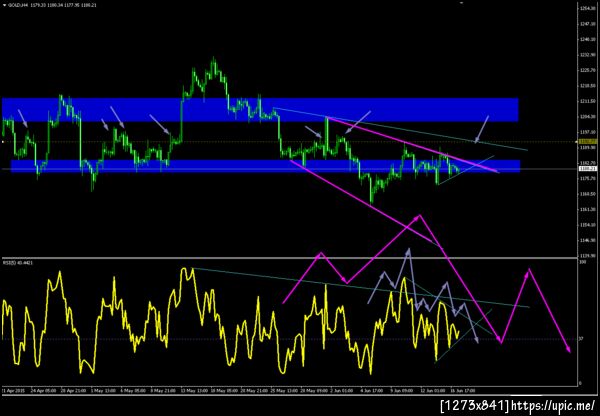The image size is (600, 416).
Task: Click the 18 May 05:00 time label
Action: [223, 391]
